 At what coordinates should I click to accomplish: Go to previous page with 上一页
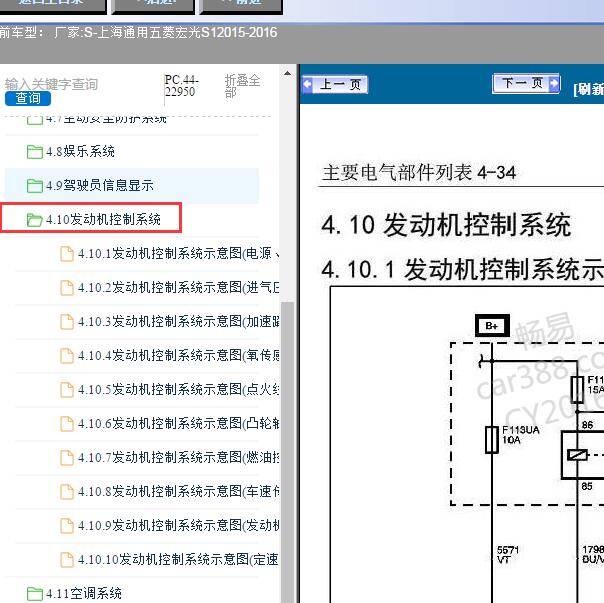pos(335,84)
